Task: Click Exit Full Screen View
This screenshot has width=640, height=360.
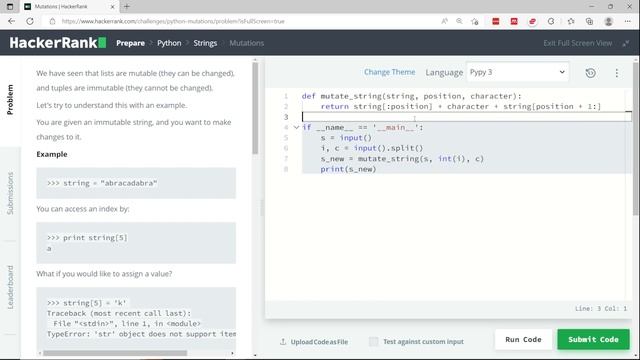Action: (x=578, y=43)
